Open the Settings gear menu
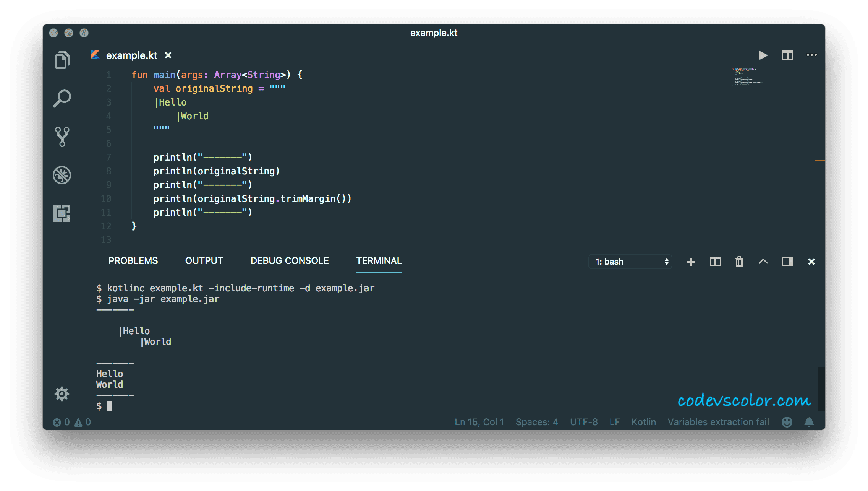 click(62, 393)
